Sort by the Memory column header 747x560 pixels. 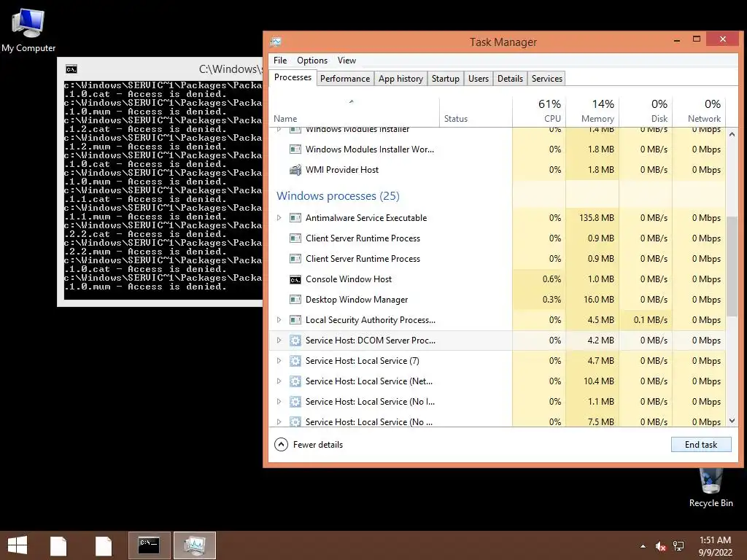point(592,112)
